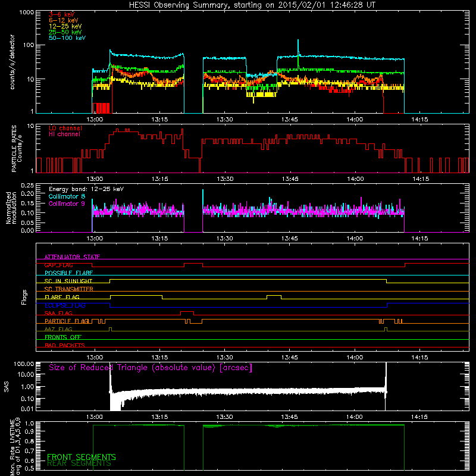Click the raised GAP_FLAG segment between 13:20 and 13:25
Image resolution: width=476 pixels, height=476 pixels.
tap(193, 264)
